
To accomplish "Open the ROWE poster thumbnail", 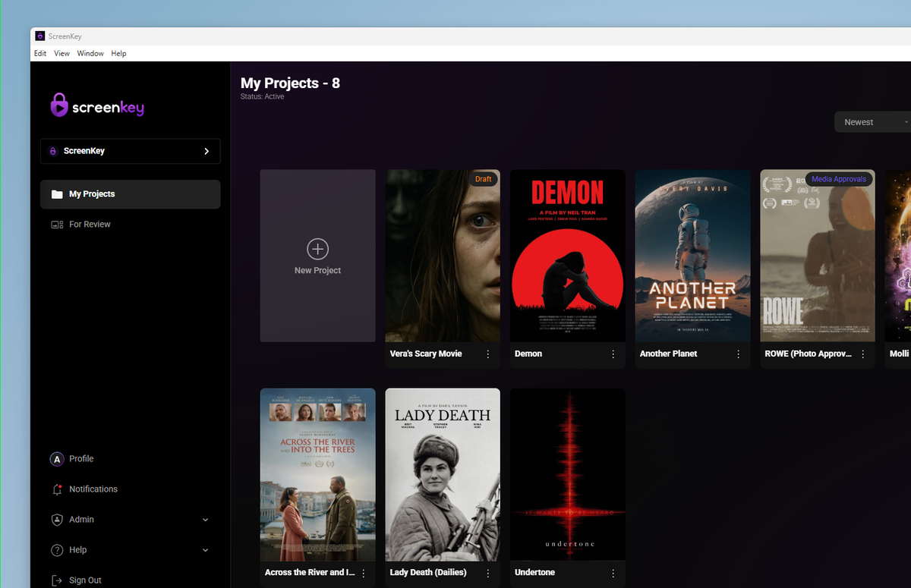I will click(818, 256).
